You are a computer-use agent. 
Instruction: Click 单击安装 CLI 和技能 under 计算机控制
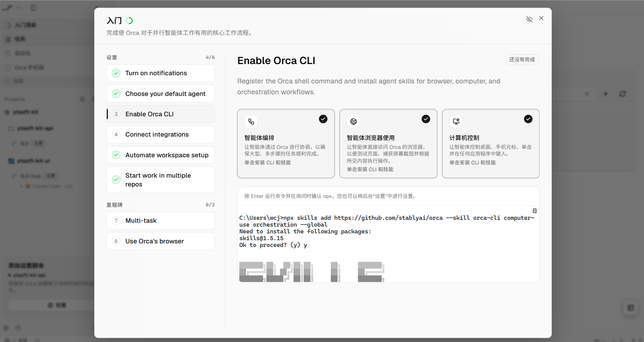click(472, 163)
